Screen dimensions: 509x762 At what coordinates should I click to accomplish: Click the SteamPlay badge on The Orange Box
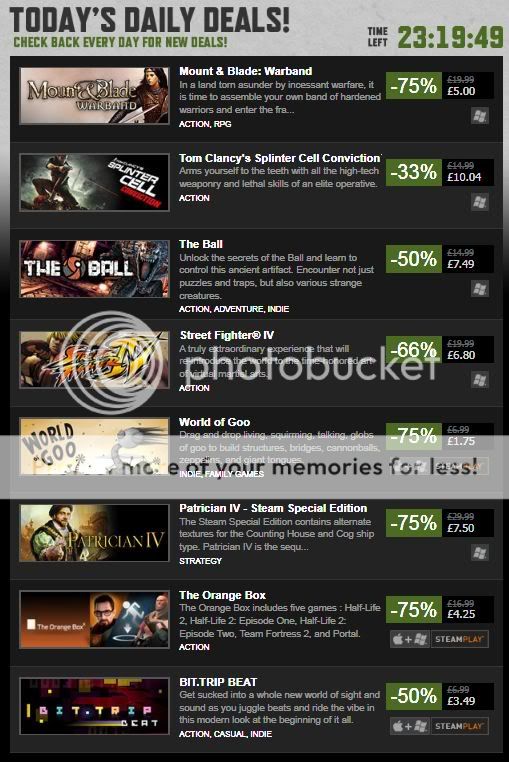459,639
